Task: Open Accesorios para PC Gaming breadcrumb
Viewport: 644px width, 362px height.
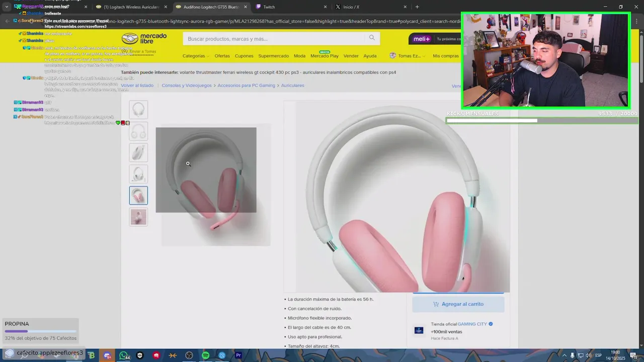Action: [x=246, y=85]
